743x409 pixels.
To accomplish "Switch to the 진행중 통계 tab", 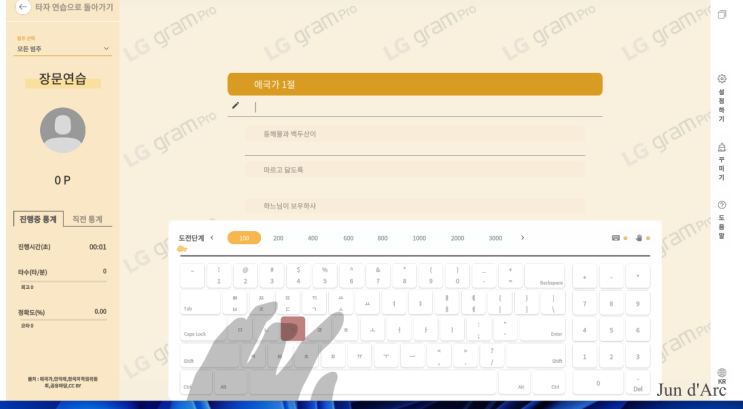I will [x=38, y=219].
